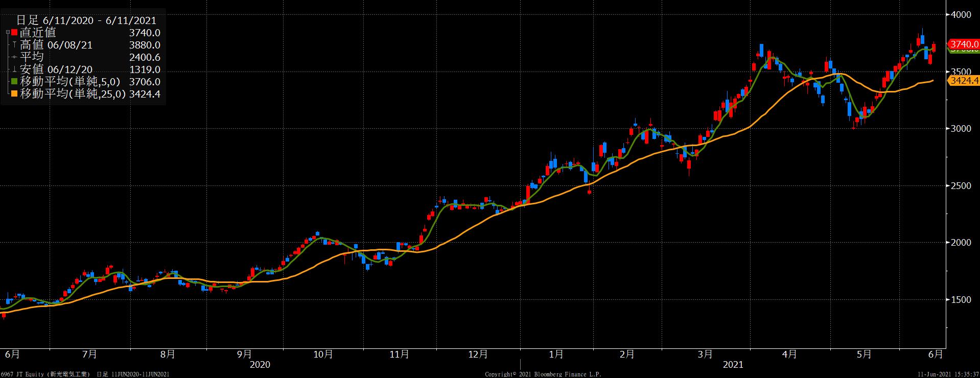Click the 1500 price axis label

961,300
